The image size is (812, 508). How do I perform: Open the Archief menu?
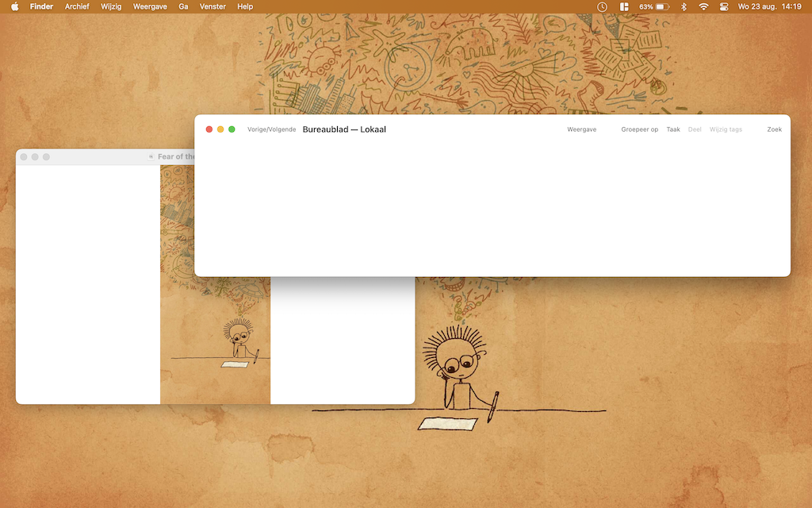coord(77,6)
